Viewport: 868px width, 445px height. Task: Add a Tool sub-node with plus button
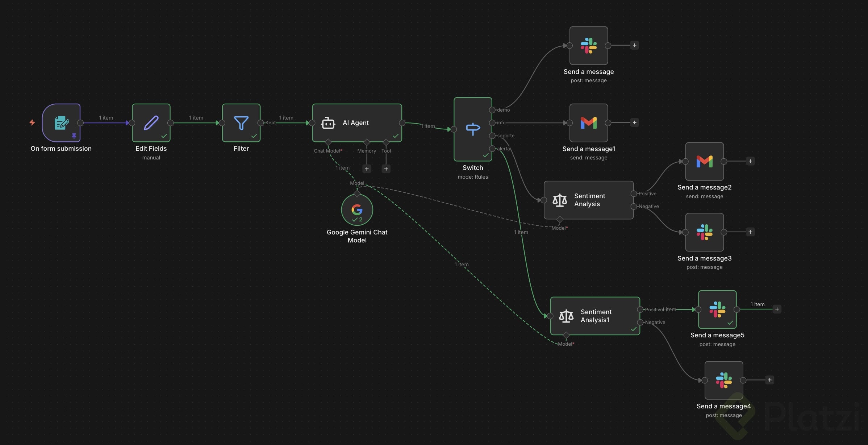click(386, 169)
